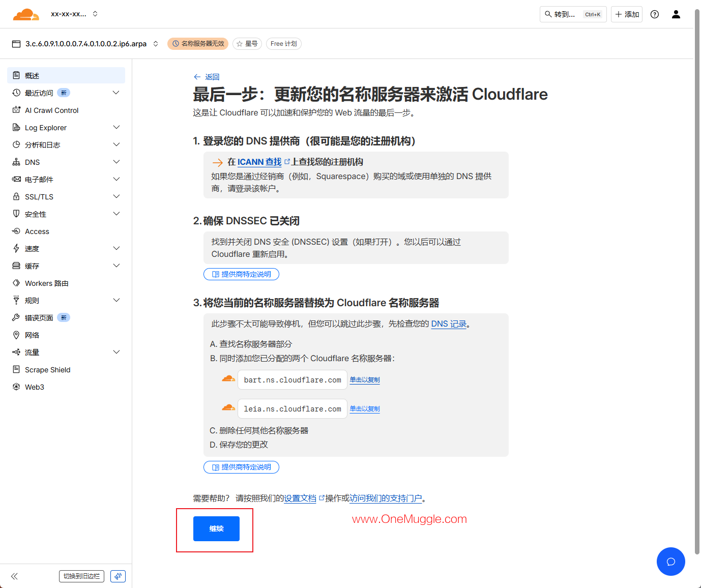Viewport: 701px width, 588px height.
Task: Click the blue 继续 button
Action: [x=216, y=528]
